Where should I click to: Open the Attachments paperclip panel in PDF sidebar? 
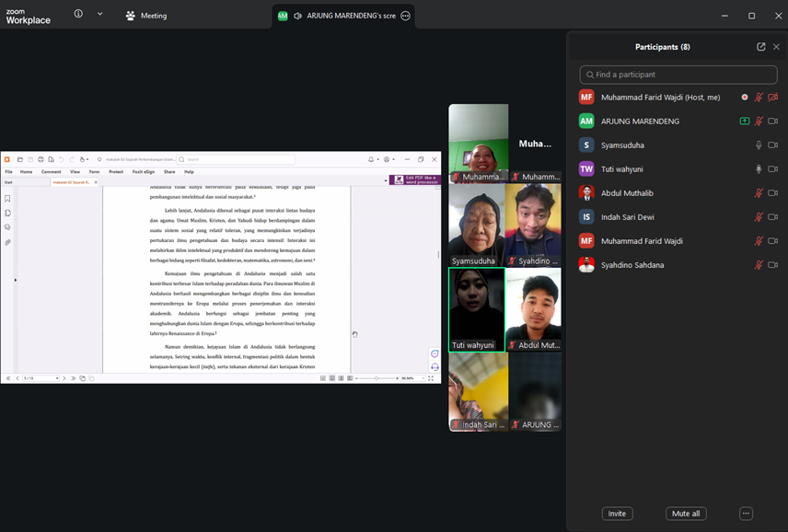point(7,242)
